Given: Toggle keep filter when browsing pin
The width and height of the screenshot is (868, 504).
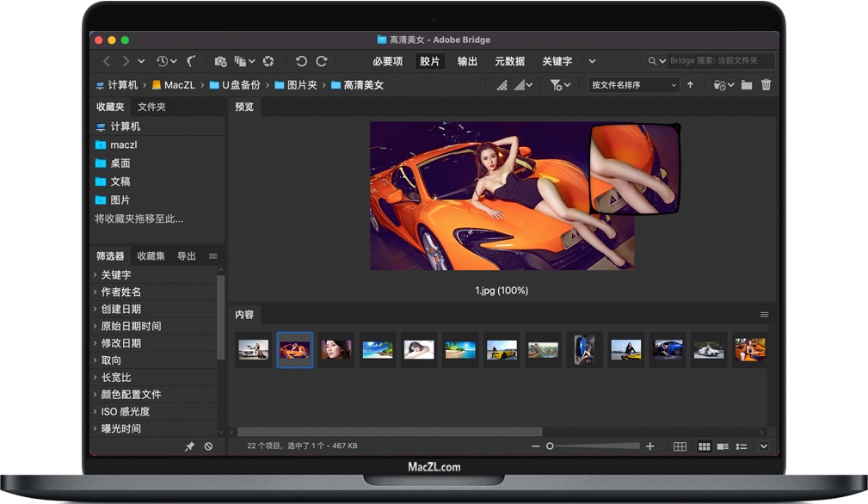Looking at the screenshot, I should point(191,446).
